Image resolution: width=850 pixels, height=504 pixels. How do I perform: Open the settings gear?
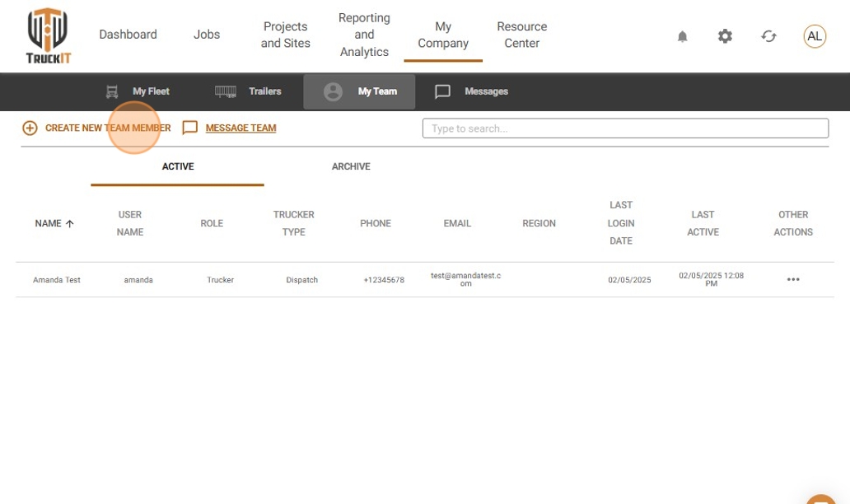click(725, 36)
